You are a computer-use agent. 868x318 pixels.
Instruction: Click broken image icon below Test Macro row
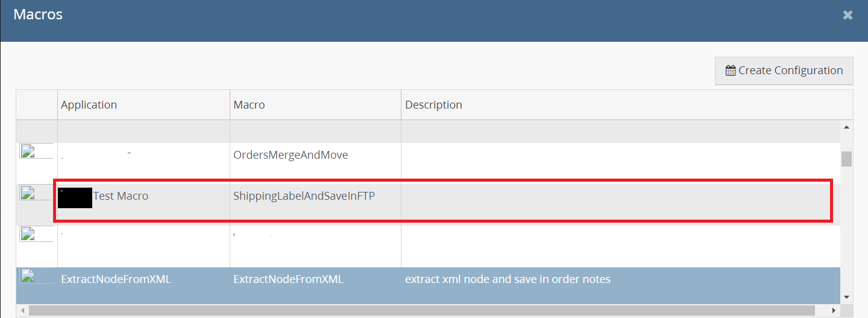[27, 234]
